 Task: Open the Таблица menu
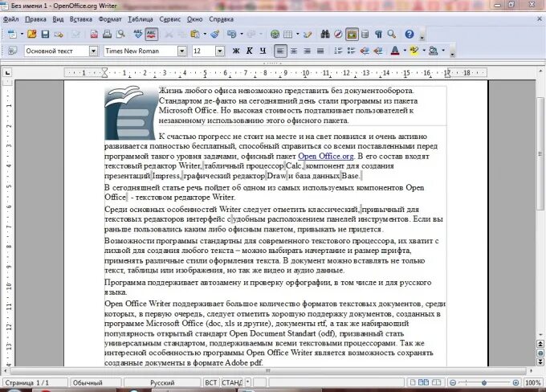point(141,19)
